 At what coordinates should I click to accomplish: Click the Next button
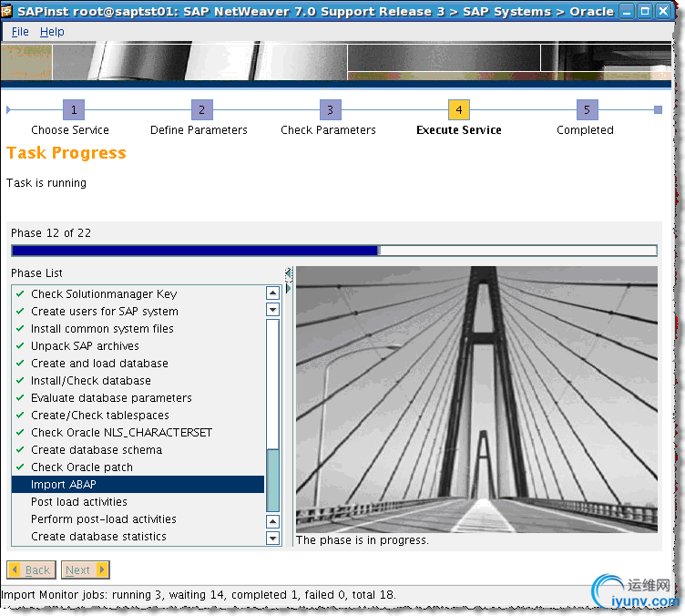coord(86,570)
